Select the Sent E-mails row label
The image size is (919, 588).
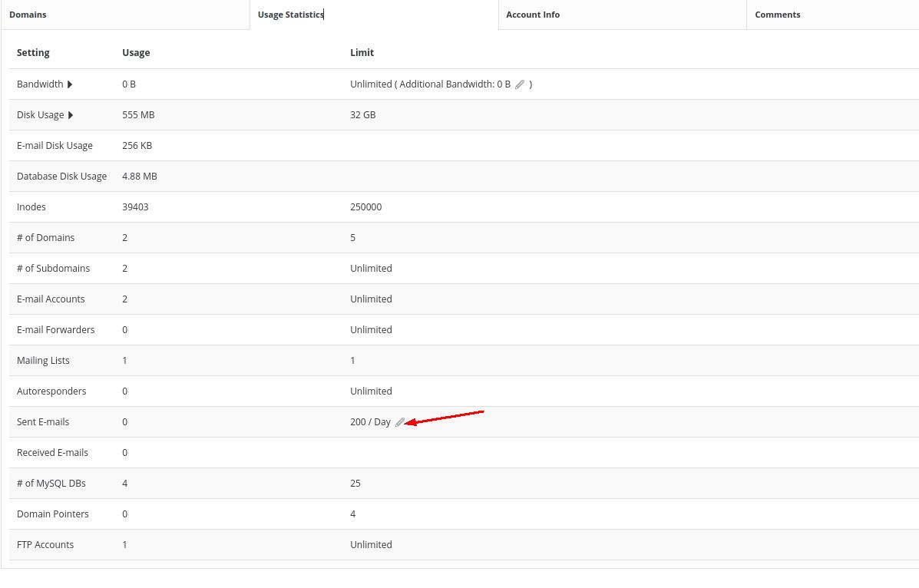[x=43, y=422]
